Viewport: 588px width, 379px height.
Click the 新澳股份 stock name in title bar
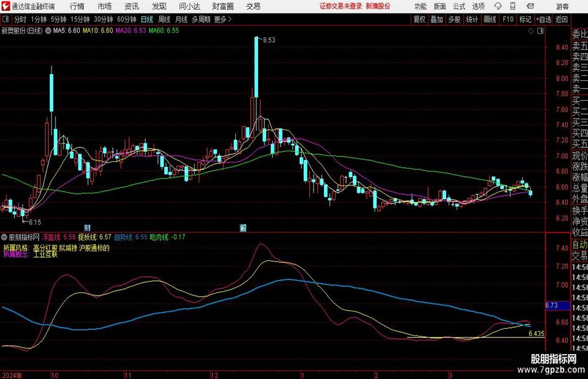coord(378,6)
